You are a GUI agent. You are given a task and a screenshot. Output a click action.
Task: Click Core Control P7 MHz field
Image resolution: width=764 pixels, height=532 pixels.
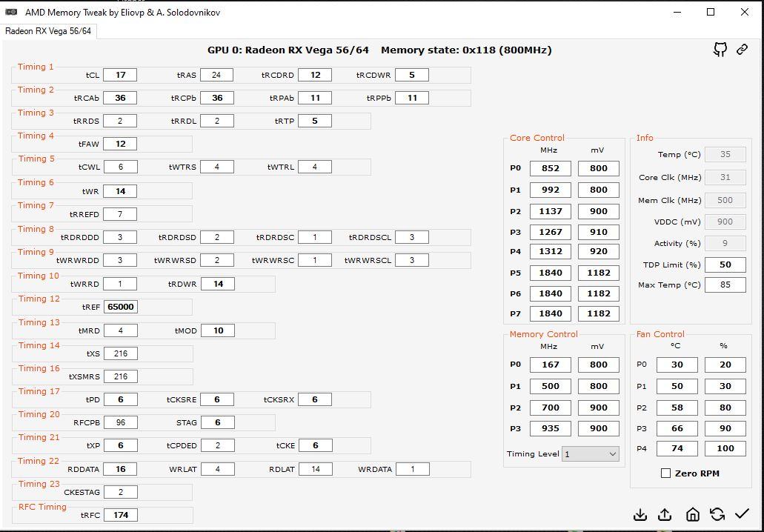(550, 313)
